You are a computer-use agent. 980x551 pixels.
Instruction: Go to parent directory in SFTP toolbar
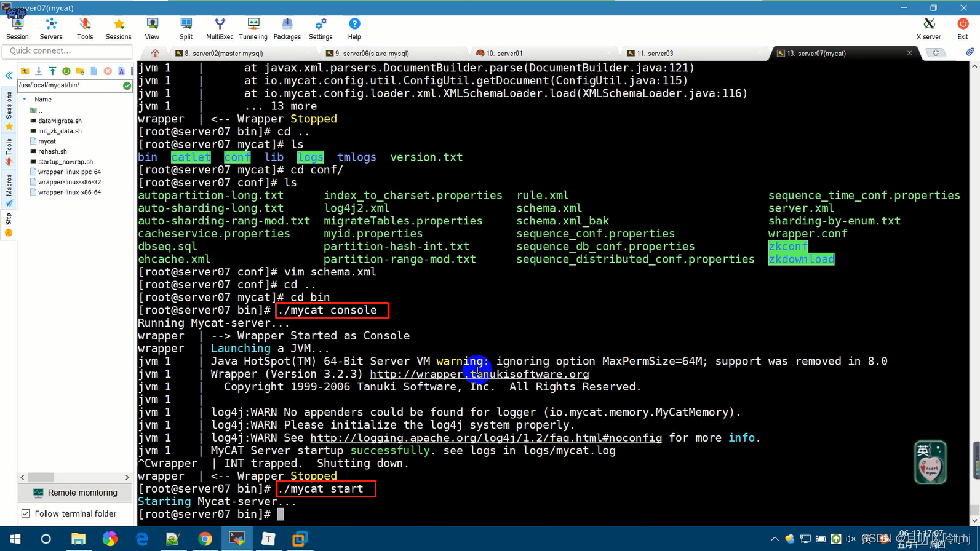click(x=25, y=71)
